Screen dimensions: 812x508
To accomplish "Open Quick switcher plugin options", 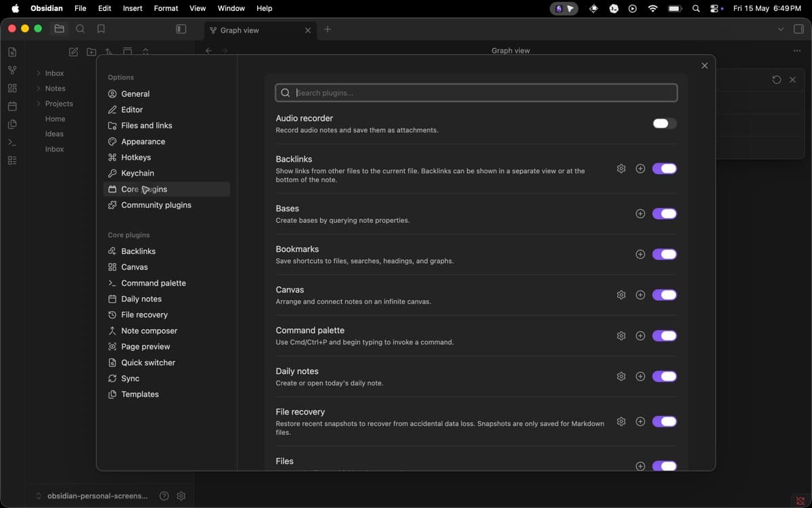I will 166,362.
